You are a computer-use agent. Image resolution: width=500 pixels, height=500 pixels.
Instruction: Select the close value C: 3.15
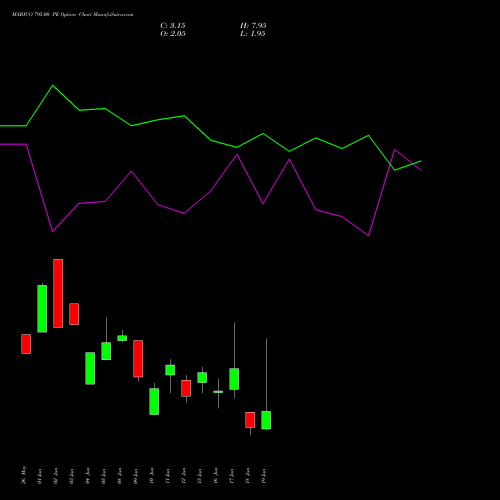(173, 26)
